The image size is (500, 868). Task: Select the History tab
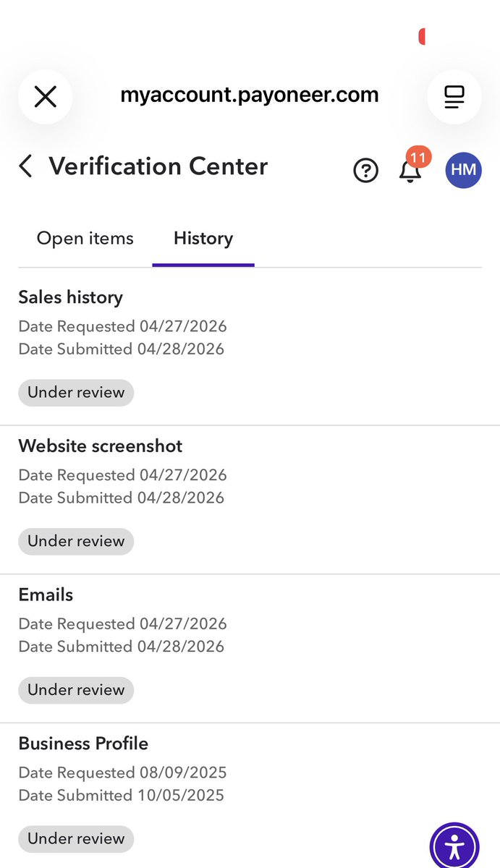click(203, 239)
